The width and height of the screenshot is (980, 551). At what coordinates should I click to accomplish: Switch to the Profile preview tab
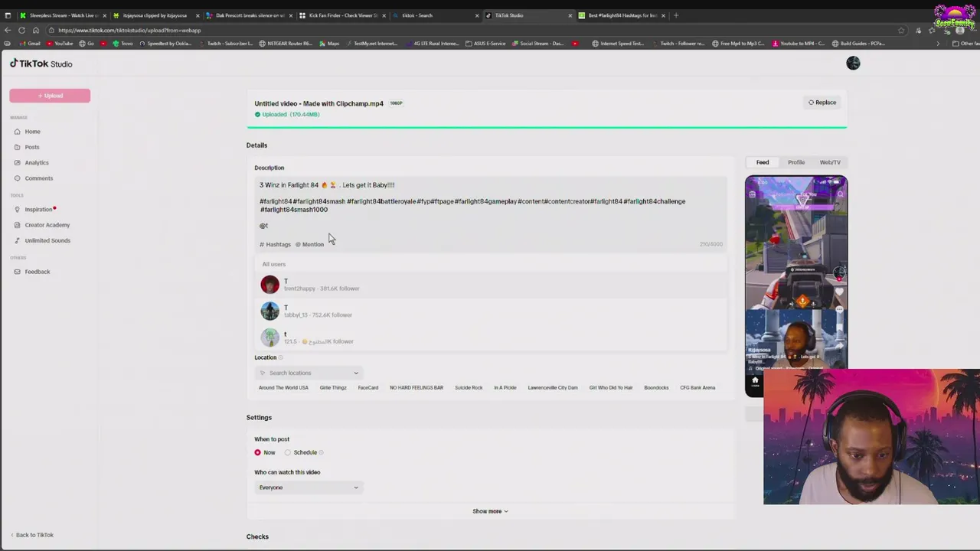tap(796, 162)
